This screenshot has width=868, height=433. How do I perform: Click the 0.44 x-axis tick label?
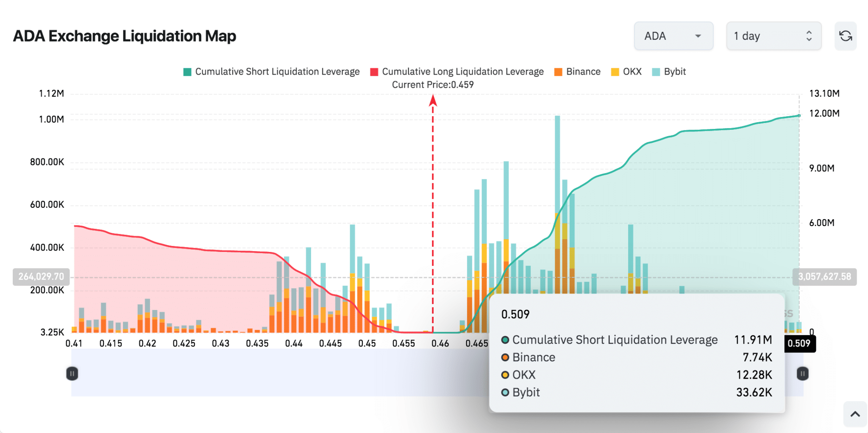click(294, 344)
